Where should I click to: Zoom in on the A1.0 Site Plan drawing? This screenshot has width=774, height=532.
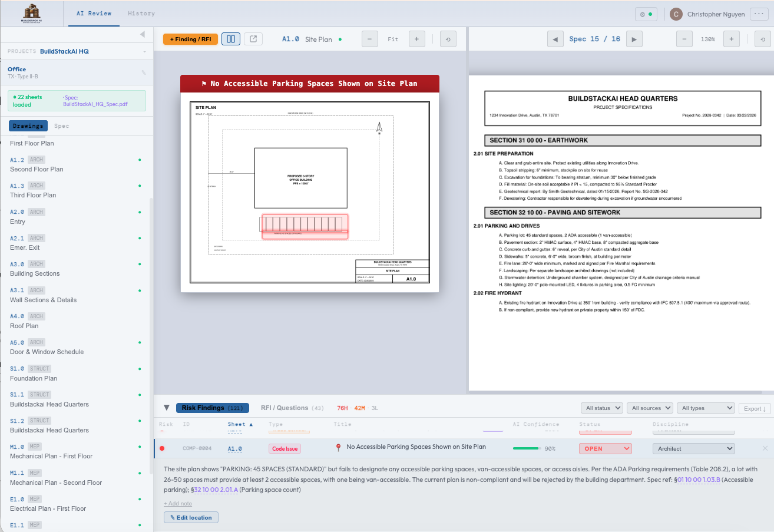(x=417, y=39)
